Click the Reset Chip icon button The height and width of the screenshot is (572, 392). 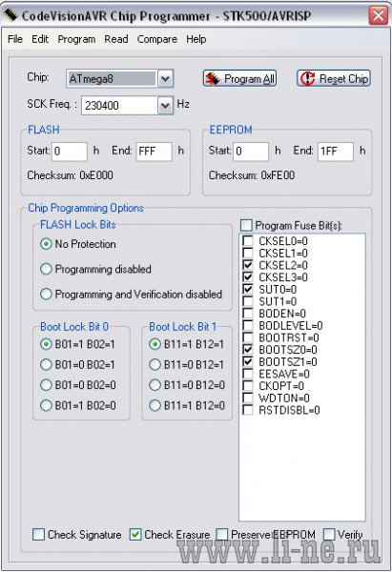334,78
